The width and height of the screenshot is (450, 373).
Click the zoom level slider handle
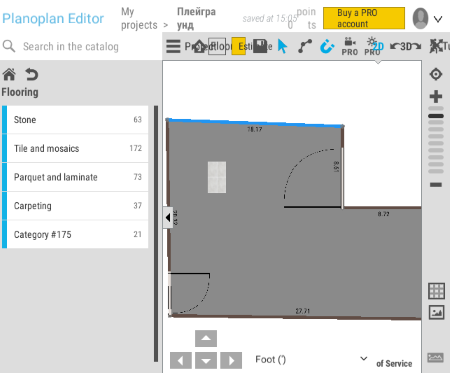coord(436,116)
